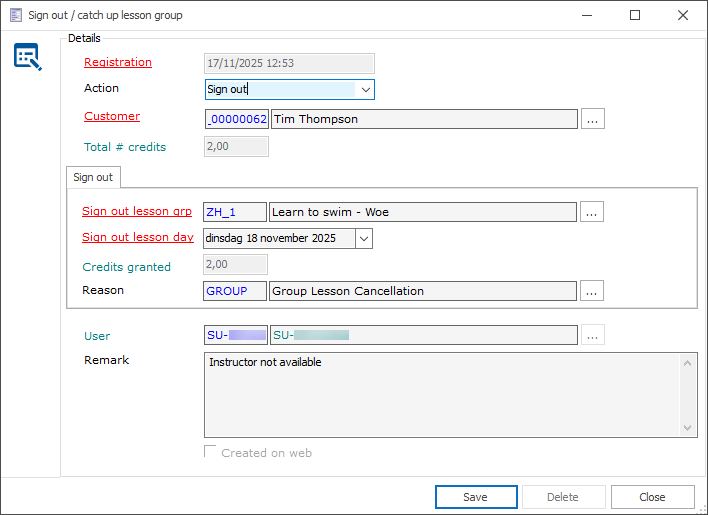This screenshot has width=708, height=515.
Task: Click the reason code field GROUP
Action: pos(235,291)
